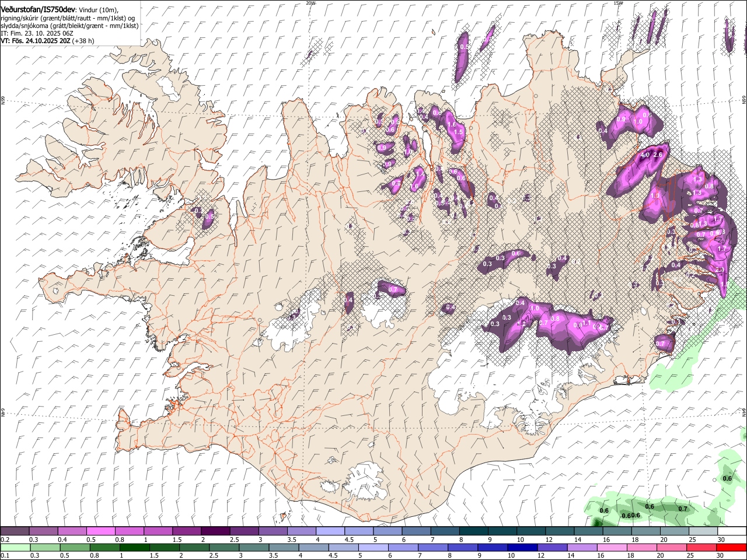Click the 0.5 value in the offshore purple streak up north
The width and height of the screenshot is (747, 560).
pos(464,46)
